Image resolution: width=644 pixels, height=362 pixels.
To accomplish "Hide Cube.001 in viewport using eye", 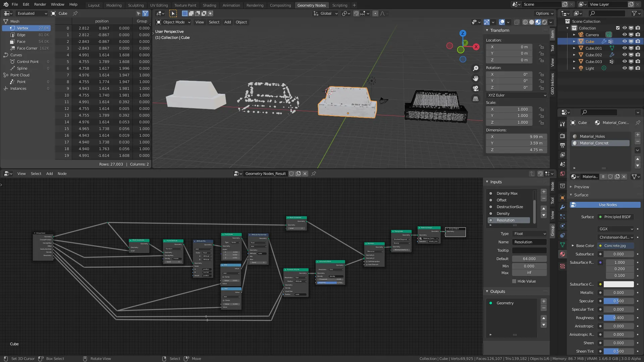I will pos(624,48).
